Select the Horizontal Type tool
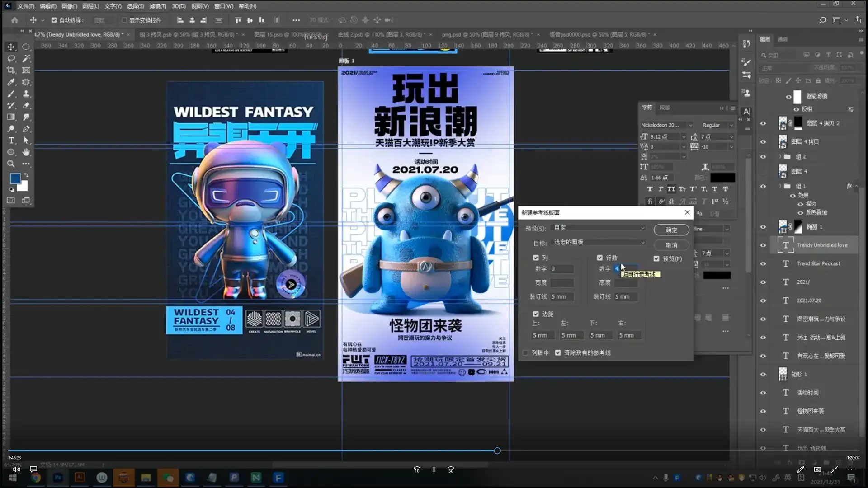The width and height of the screenshot is (868, 488). pos(11,141)
